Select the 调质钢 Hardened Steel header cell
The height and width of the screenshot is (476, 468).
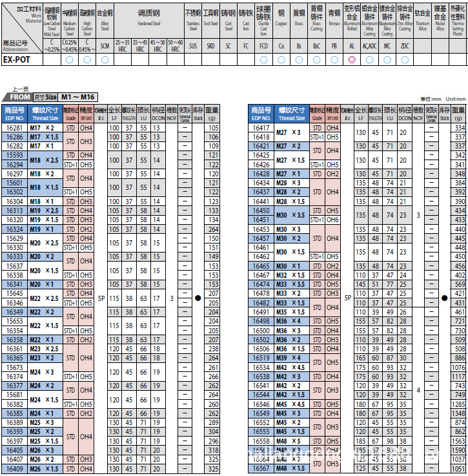click(149, 21)
